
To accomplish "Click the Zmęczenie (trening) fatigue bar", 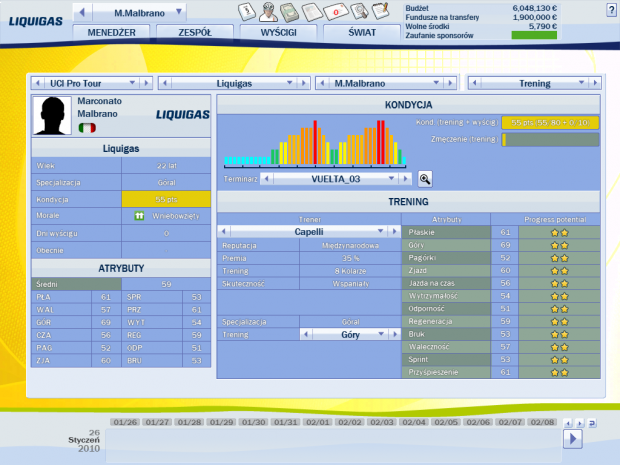I will pos(550,140).
